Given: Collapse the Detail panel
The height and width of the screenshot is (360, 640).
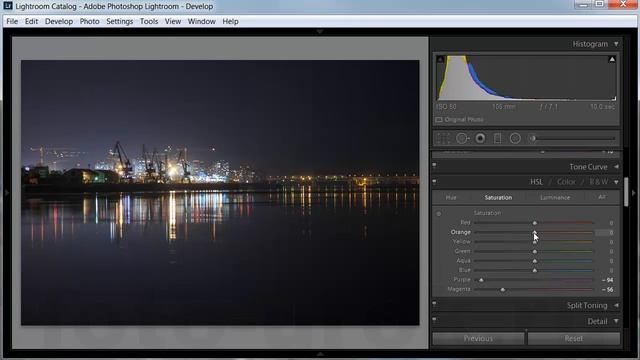Looking at the screenshot, I should [616, 322].
